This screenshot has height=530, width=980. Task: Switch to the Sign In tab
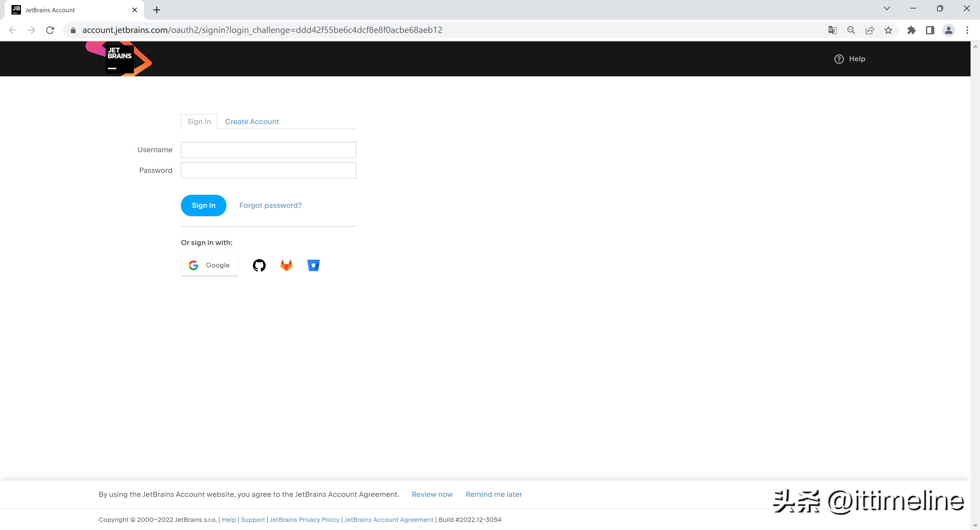point(199,122)
